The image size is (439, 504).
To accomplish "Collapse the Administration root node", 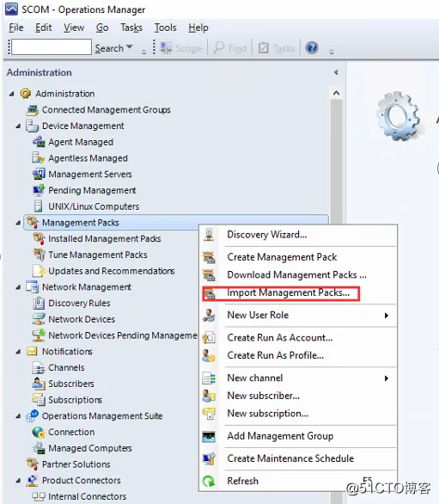I will click(x=11, y=94).
